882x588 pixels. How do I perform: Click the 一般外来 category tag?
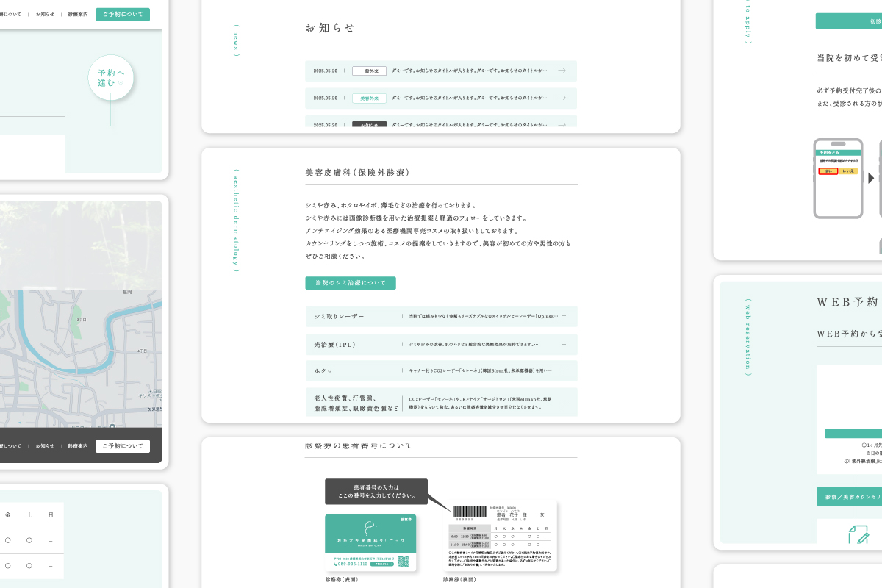369,71
